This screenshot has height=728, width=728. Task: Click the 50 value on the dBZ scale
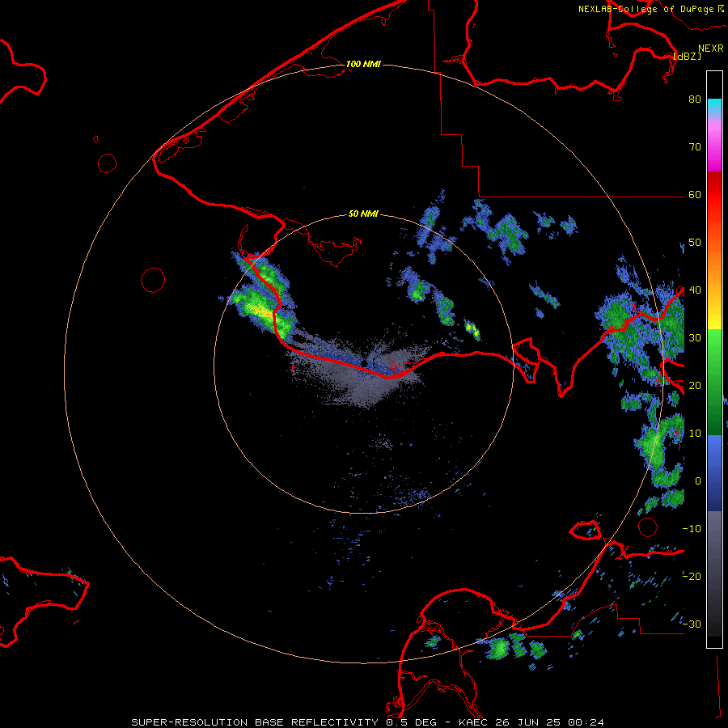(695, 243)
